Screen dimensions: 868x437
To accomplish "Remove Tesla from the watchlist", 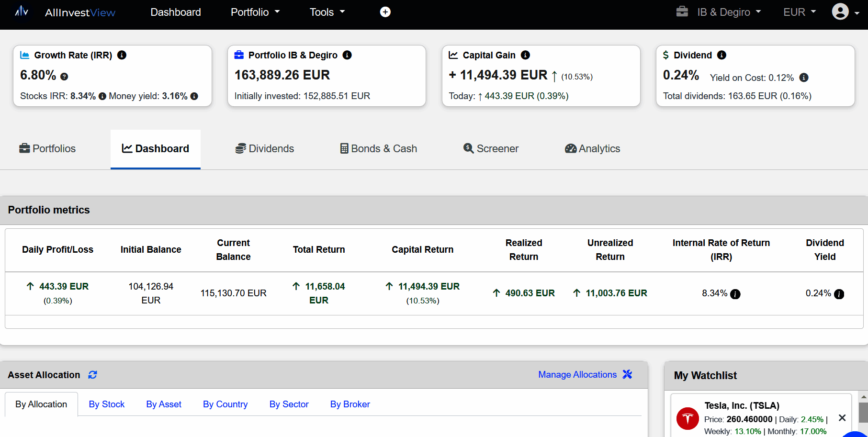I will pos(842,418).
